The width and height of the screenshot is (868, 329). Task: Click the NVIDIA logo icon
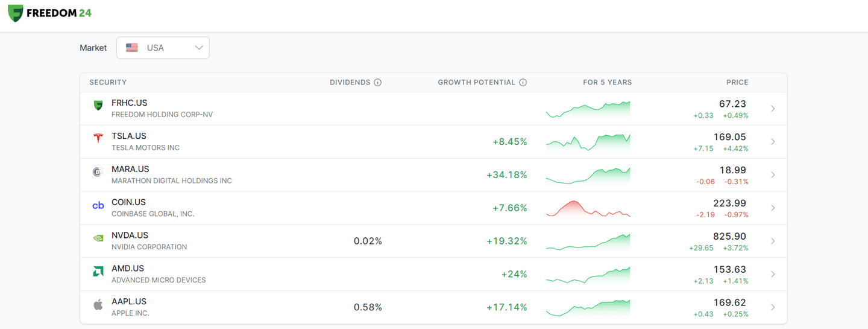pos(98,238)
